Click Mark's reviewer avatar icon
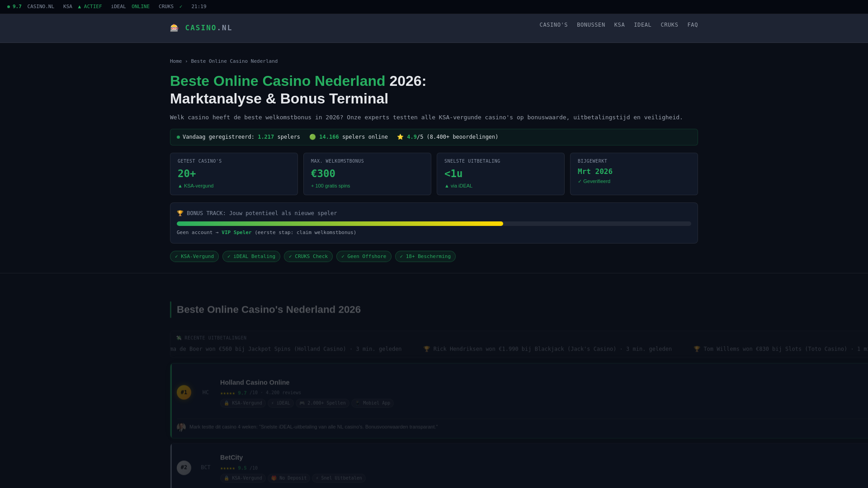The width and height of the screenshot is (868, 488). tap(181, 427)
